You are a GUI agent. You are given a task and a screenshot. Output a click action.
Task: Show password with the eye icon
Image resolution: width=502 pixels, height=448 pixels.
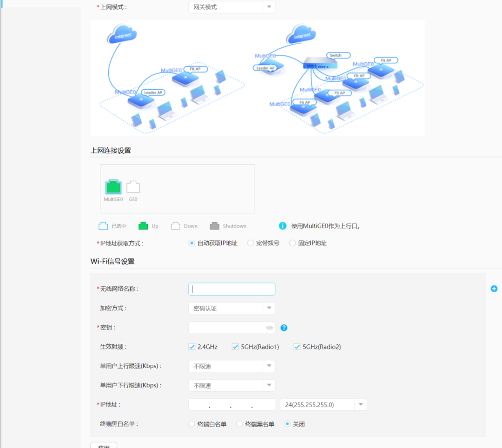269,328
